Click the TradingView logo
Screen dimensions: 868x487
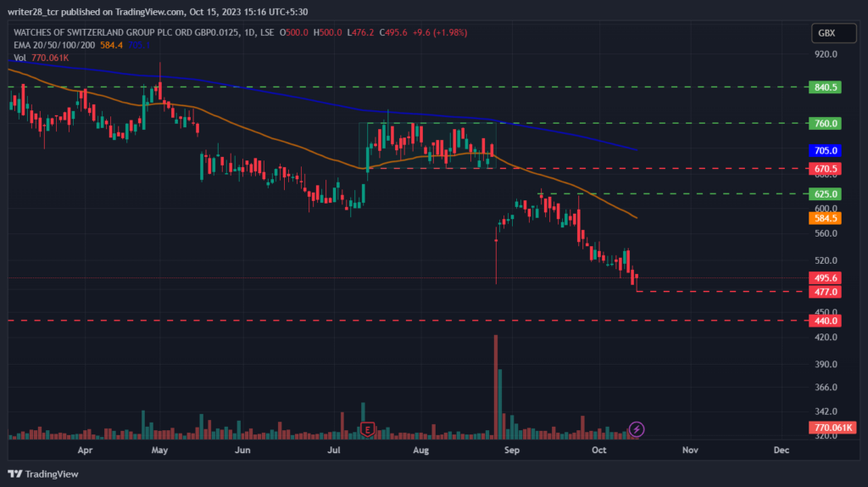pyautogui.click(x=43, y=473)
